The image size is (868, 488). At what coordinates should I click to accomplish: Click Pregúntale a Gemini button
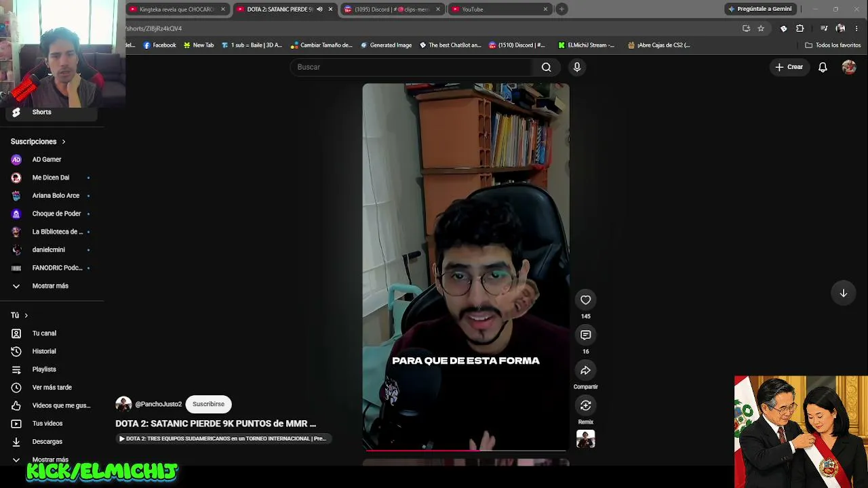(759, 9)
